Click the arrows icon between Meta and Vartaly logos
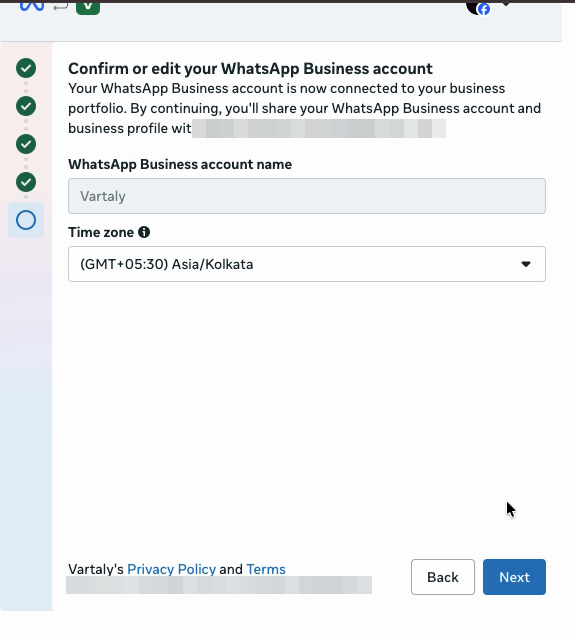 pyautogui.click(x=60, y=6)
